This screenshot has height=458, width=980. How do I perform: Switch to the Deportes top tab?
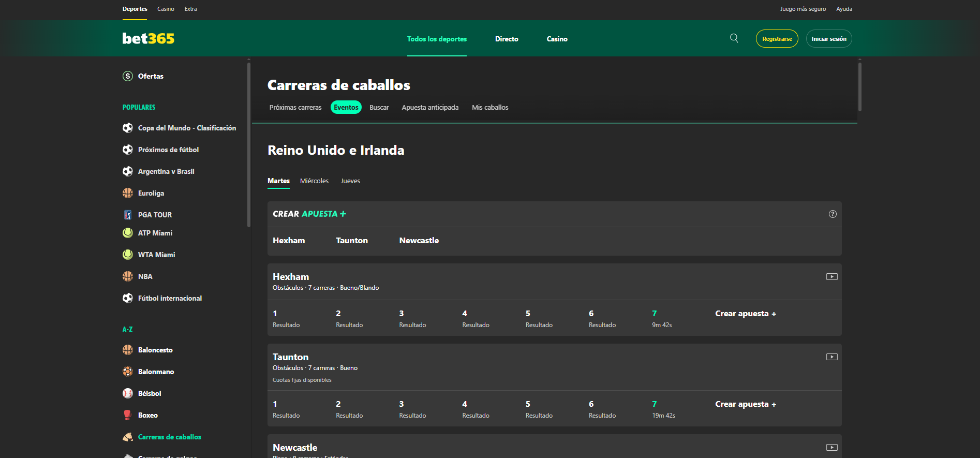coord(135,9)
